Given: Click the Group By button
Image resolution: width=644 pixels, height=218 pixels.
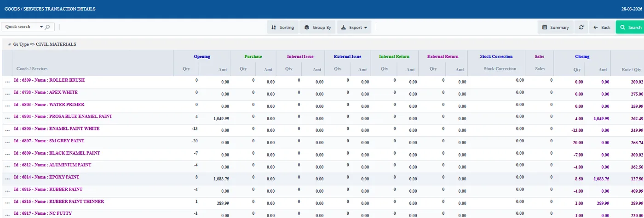Looking at the screenshot, I should click(x=317, y=28).
